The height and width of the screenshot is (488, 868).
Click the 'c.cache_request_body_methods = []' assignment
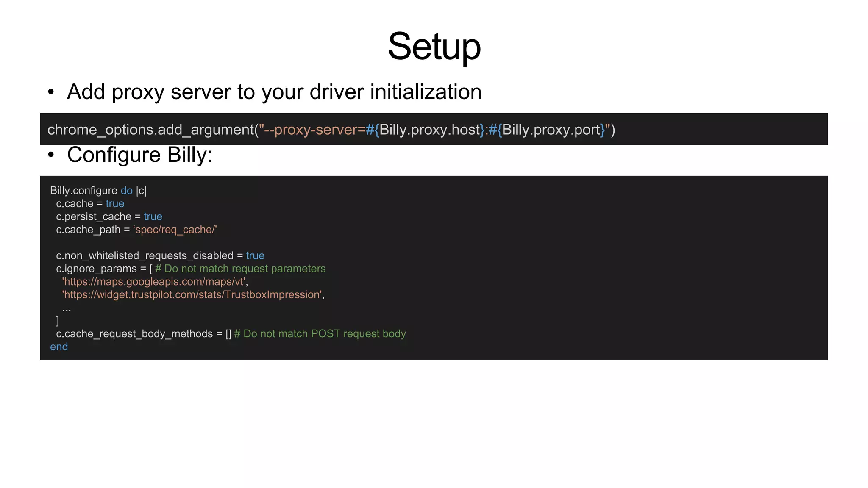pos(144,334)
